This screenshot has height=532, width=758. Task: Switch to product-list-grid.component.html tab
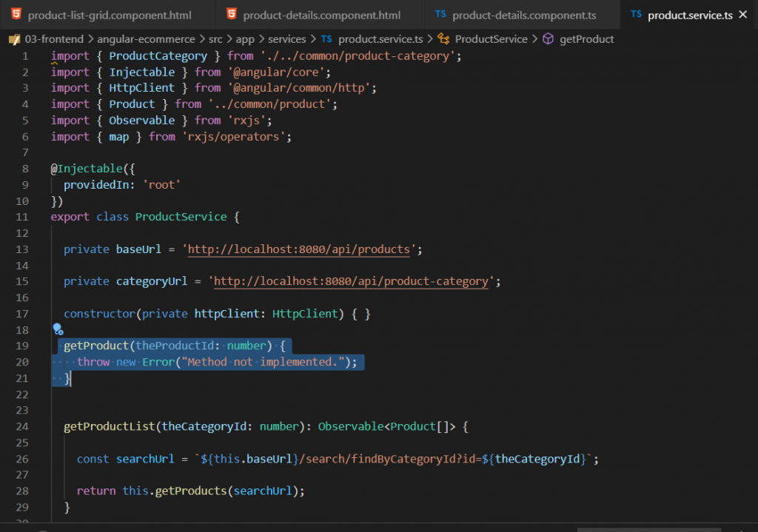pyautogui.click(x=110, y=15)
